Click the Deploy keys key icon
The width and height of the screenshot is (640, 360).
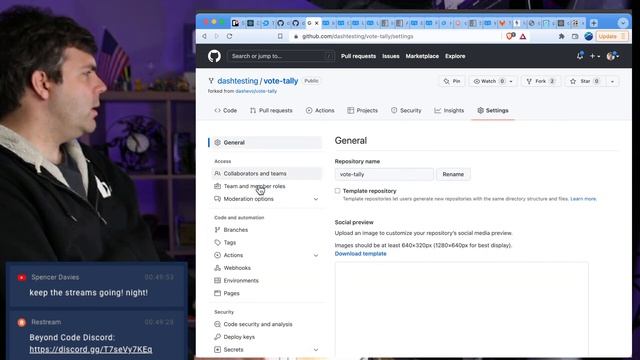pos(217,337)
